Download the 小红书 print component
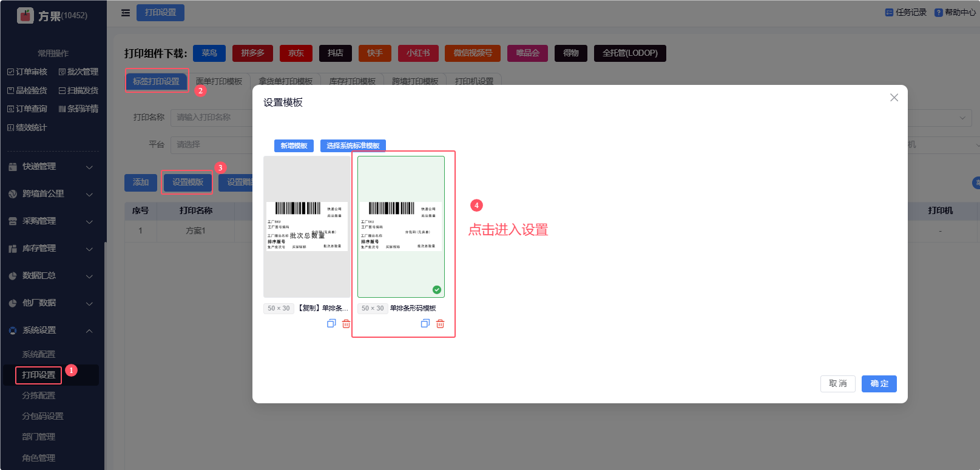 [x=418, y=53]
